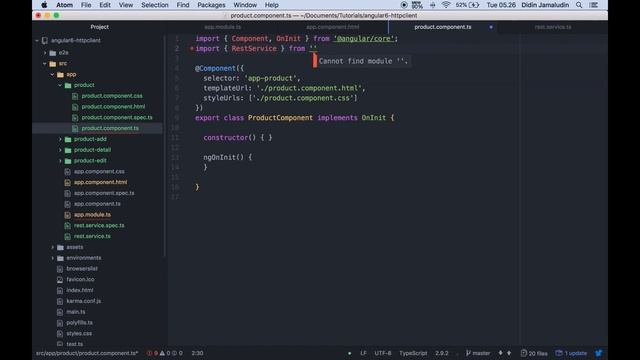Image resolution: width=640 pixels, height=360 pixels.
Task: Switch to the app.module.ts tab
Action: pyautogui.click(x=222, y=27)
